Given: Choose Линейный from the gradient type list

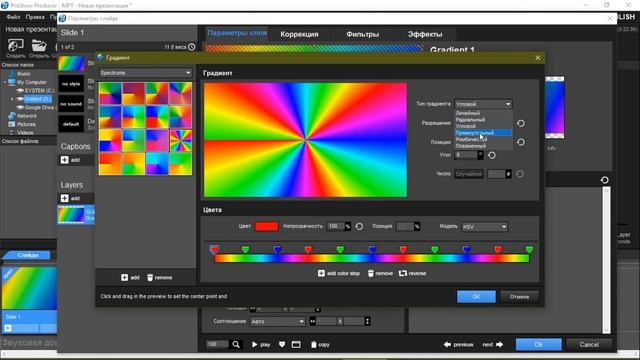Looking at the screenshot, I should tap(468, 113).
